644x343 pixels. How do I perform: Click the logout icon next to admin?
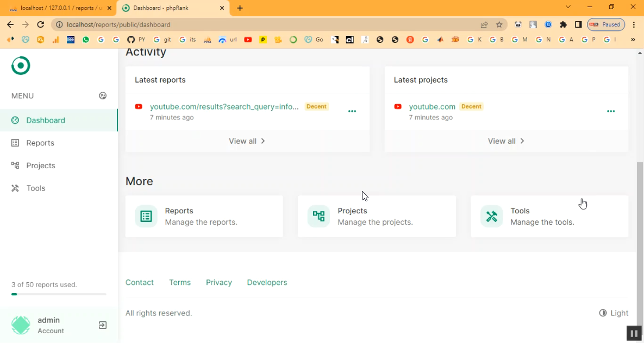coord(103,325)
